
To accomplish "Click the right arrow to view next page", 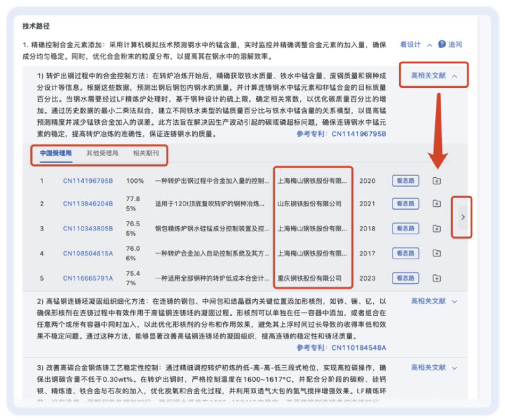I will 462,217.
